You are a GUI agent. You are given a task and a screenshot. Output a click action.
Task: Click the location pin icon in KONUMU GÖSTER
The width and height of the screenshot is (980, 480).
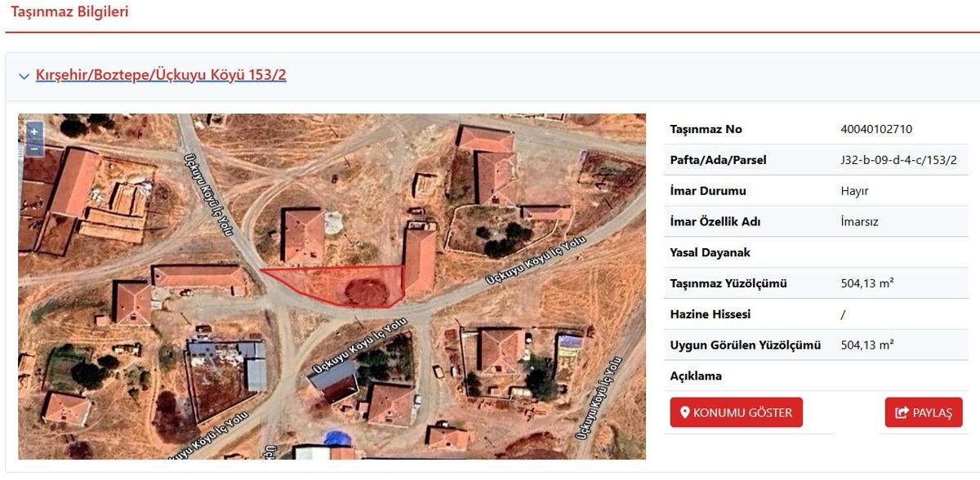[x=684, y=412]
